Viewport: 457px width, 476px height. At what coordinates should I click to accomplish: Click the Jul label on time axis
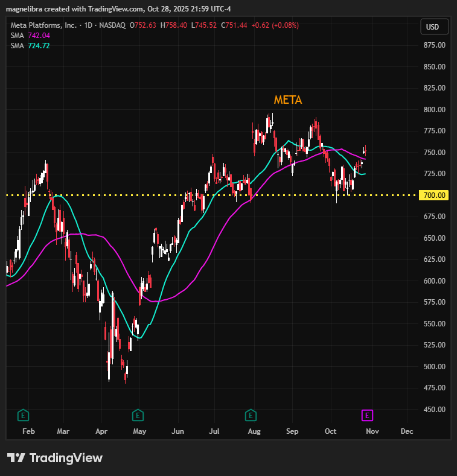coord(214,431)
